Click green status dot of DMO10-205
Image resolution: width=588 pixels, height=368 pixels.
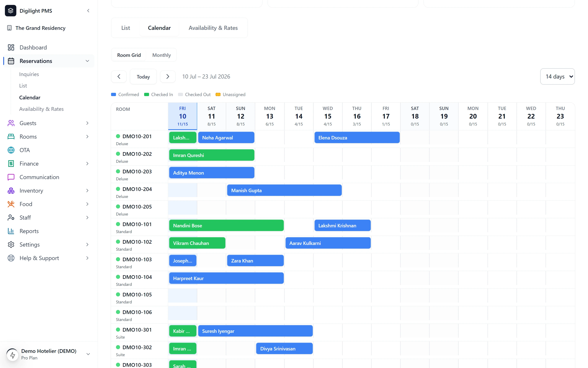point(118,207)
